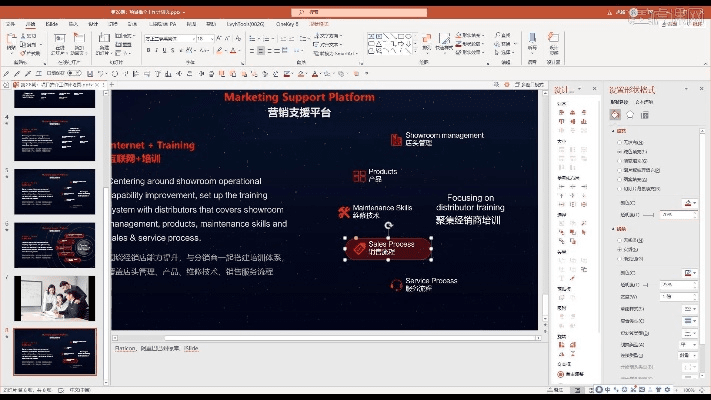Image resolution: width=711 pixels, height=400 pixels.
Task: Select No line radio option
Action: (x=619, y=240)
